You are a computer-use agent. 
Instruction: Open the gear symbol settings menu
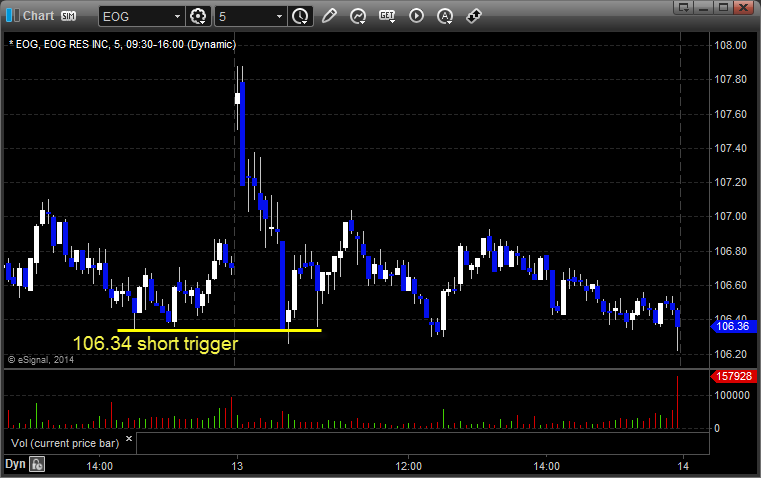(x=199, y=16)
